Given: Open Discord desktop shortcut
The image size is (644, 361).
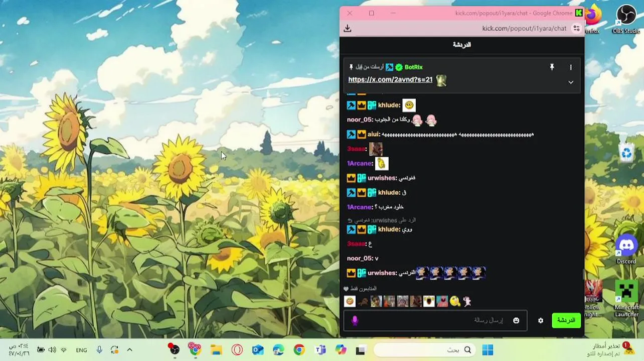Looking at the screenshot, I should coord(626,250).
